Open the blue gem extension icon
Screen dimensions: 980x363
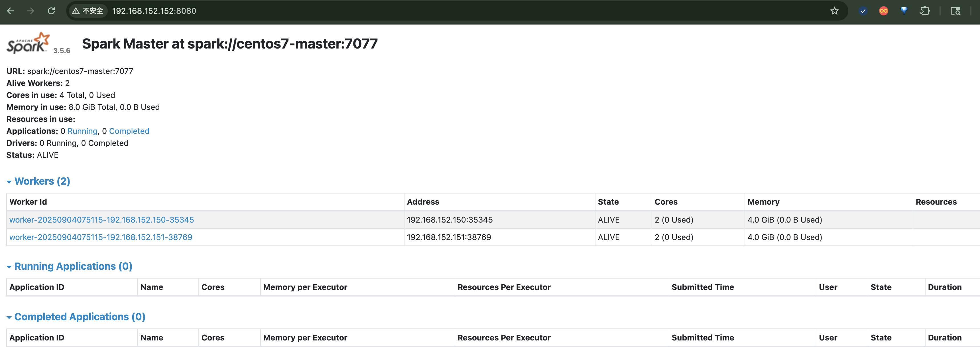click(x=904, y=11)
